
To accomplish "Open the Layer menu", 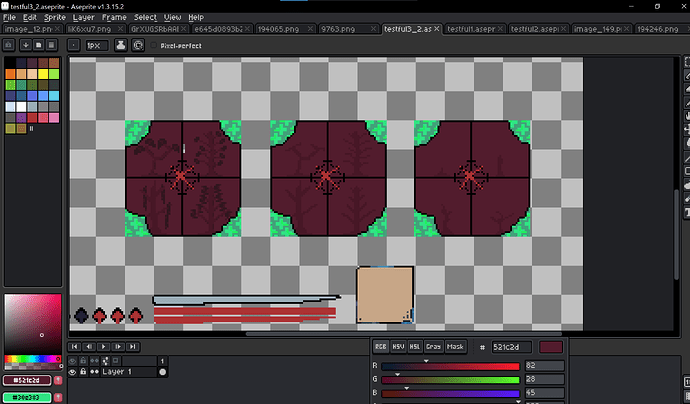I will point(82,18).
